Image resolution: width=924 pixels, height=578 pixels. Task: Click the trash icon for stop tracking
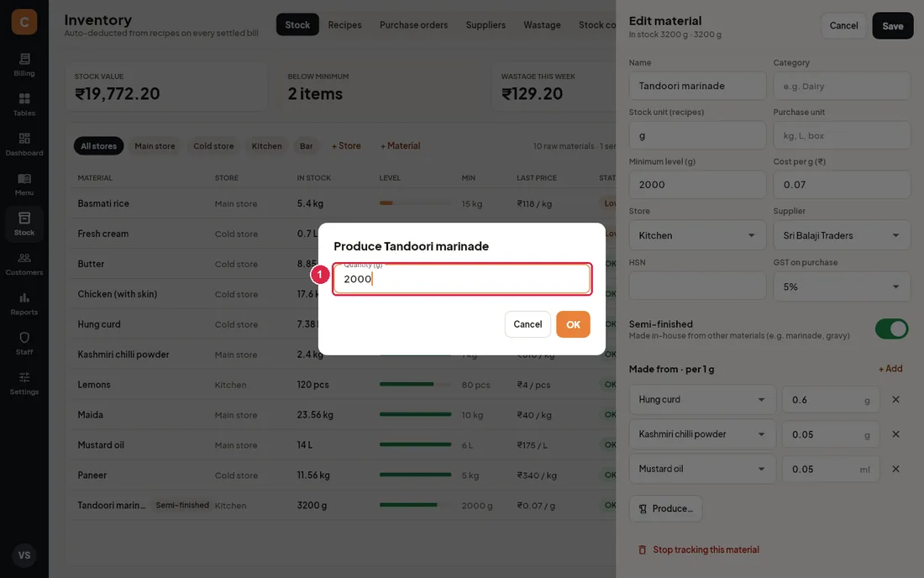(643, 549)
